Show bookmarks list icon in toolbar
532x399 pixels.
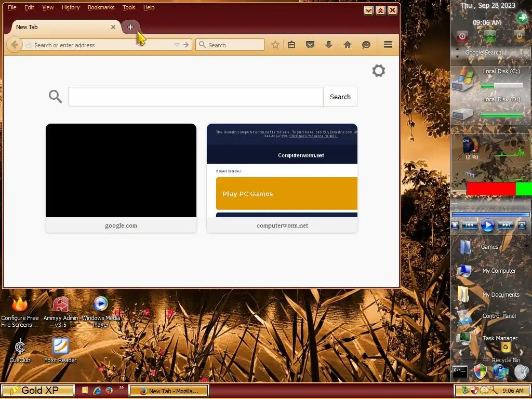coord(291,45)
